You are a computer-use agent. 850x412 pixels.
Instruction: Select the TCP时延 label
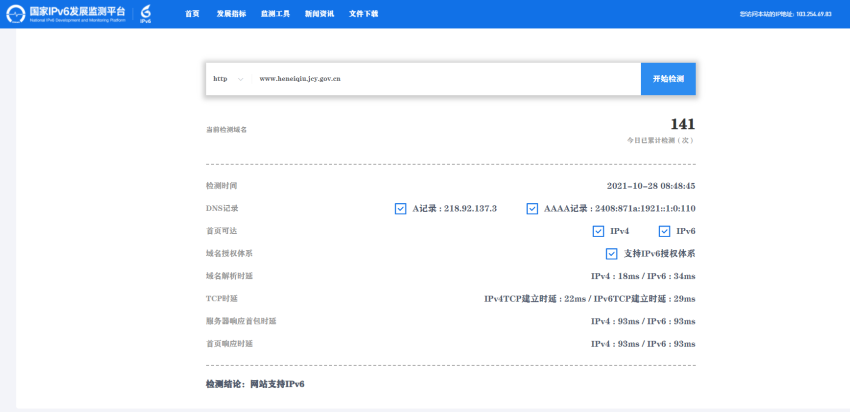pyautogui.click(x=222, y=299)
